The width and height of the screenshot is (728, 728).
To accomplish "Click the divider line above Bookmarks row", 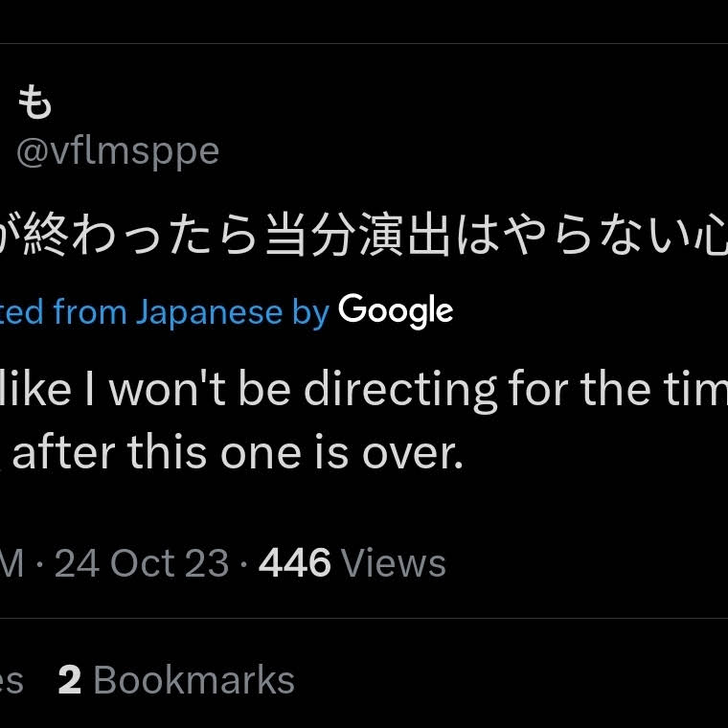I will (x=364, y=619).
